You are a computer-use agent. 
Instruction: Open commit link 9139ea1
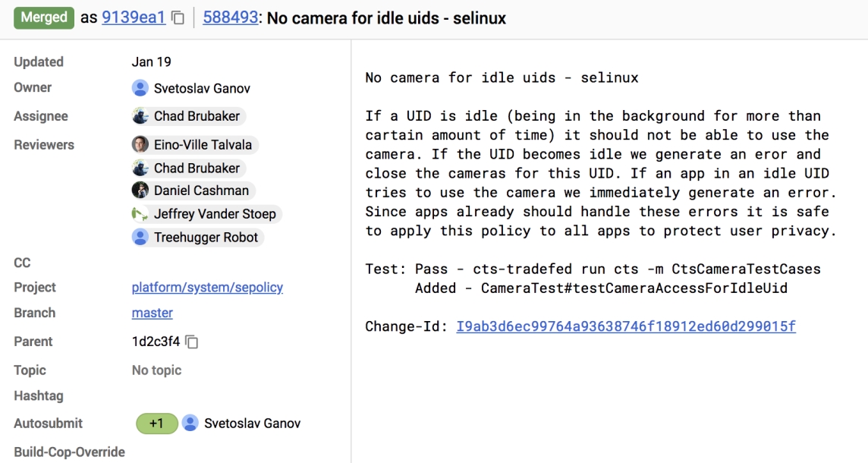[134, 17]
